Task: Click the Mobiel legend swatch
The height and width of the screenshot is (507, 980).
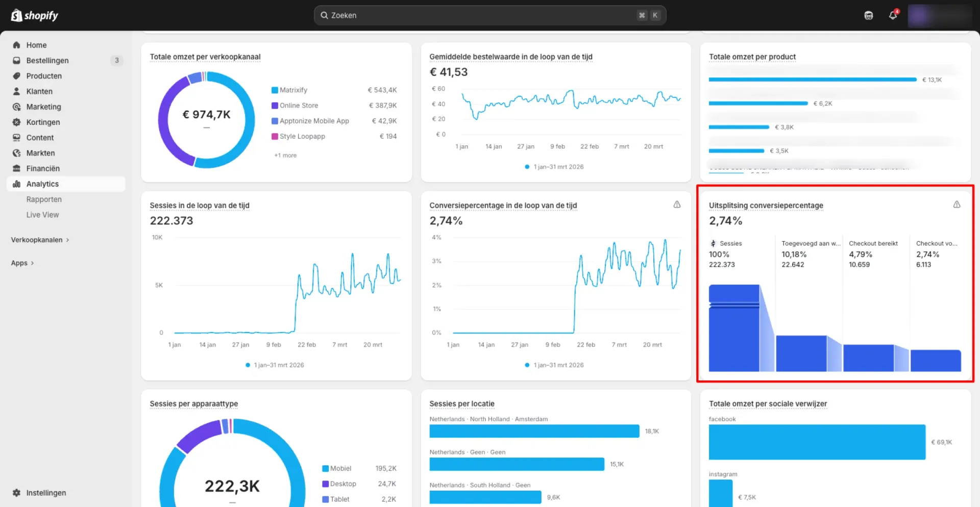Action: (x=325, y=468)
